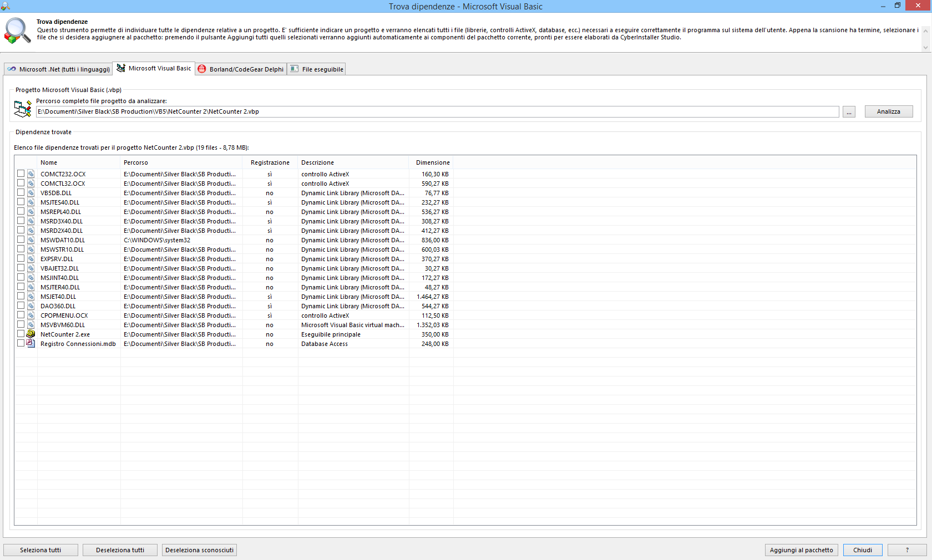
Task: Click the file icon next to MSJINT40.DLL
Action: (31, 278)
